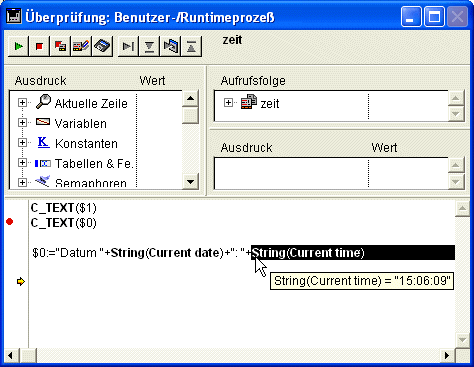Click the window system icon in title bar
This screenshot has width=474, height=367.
pyautogui.click(x=14, y=16)
